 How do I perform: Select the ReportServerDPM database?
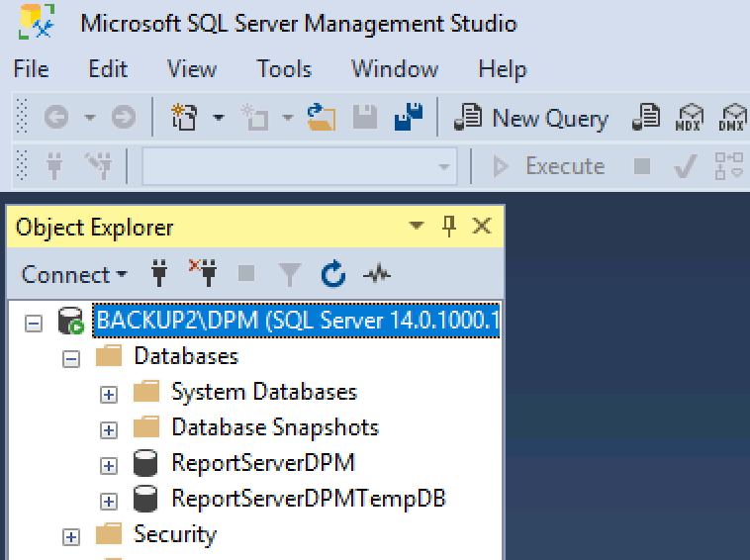263,463
